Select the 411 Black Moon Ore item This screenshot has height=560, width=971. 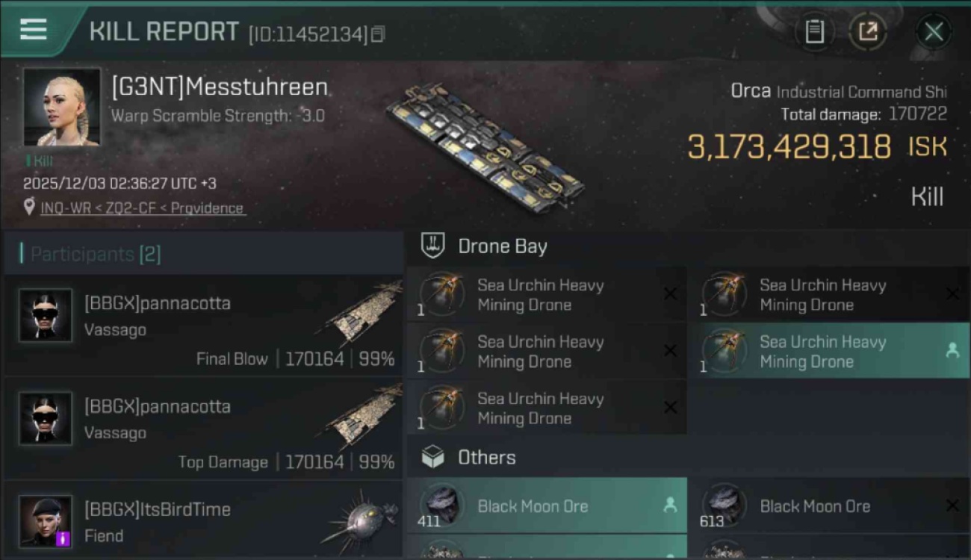point(546,506)
